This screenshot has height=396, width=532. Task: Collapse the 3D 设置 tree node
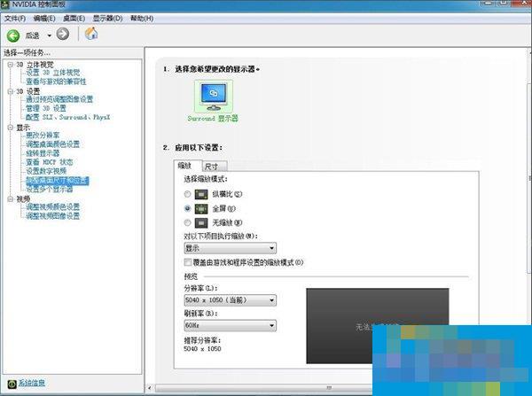click(x=11, y=91)
